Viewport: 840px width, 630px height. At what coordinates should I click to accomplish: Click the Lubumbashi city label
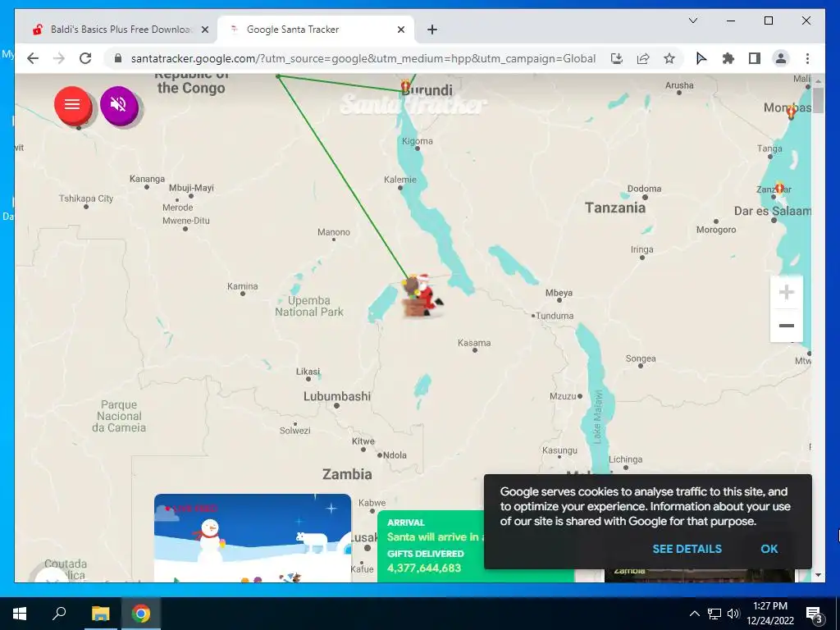point(337,396)
